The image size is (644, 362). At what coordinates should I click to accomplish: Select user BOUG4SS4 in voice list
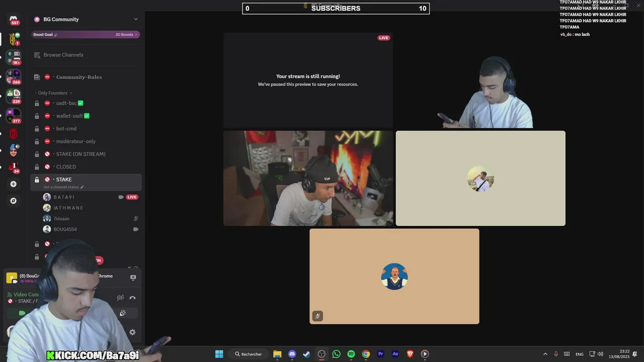tap(65, 229)
